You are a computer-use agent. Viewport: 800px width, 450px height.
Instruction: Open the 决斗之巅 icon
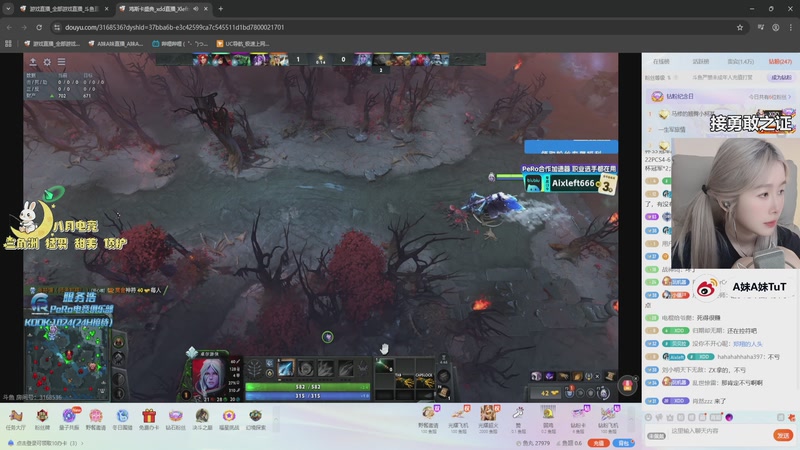coord(202,420)
